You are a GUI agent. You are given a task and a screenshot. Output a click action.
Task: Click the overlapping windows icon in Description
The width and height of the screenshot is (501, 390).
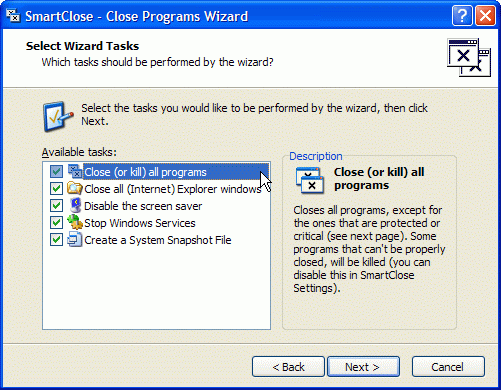309,180
